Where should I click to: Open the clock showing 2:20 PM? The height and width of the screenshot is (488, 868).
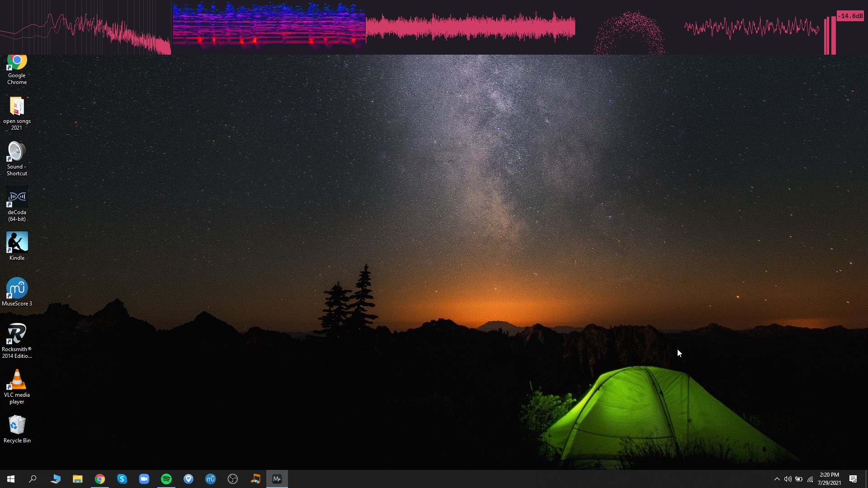(829, 479)
